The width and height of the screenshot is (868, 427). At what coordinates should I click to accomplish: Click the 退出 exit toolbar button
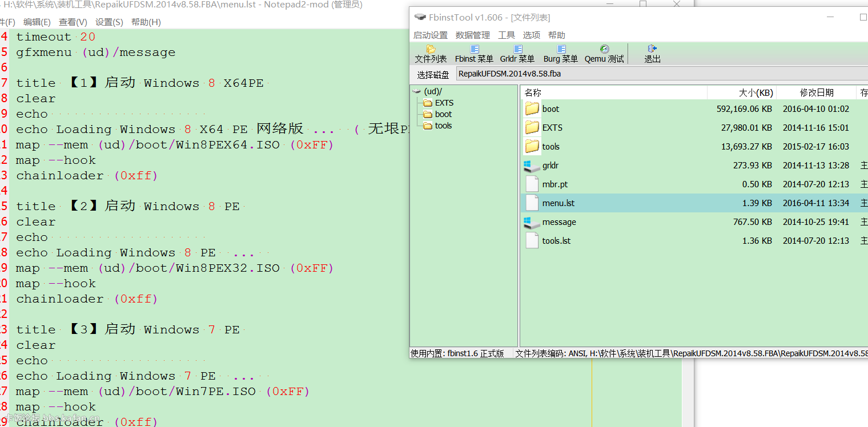coord(652,54)
